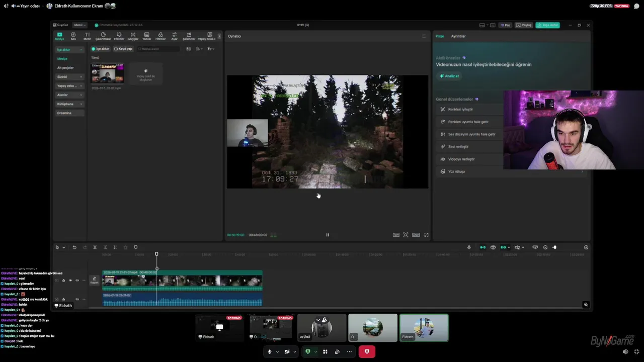Click the İçe aktar import button
The height and width of the screenshot is (362, 644).
(x=100, y=49)
